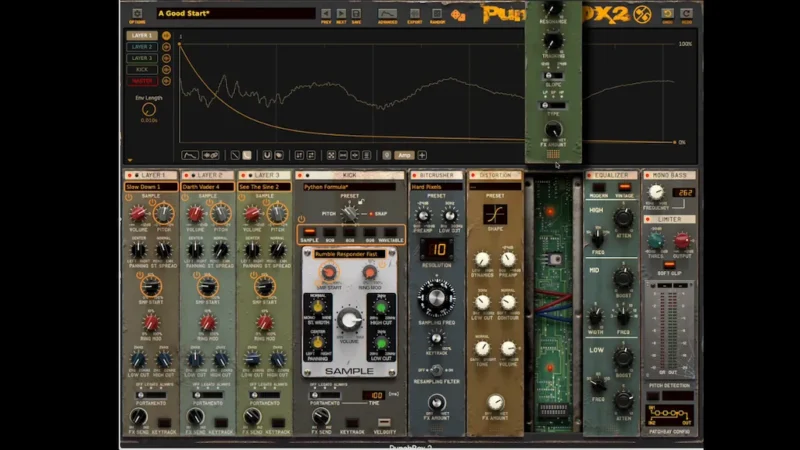Save the current preset
Screen dimensions: 800x450
357,14
